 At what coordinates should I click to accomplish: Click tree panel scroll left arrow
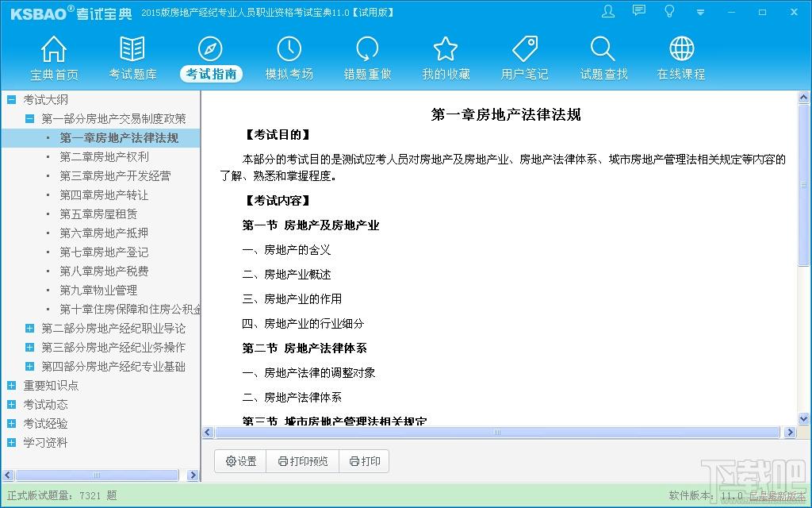[x=8, y=475]
